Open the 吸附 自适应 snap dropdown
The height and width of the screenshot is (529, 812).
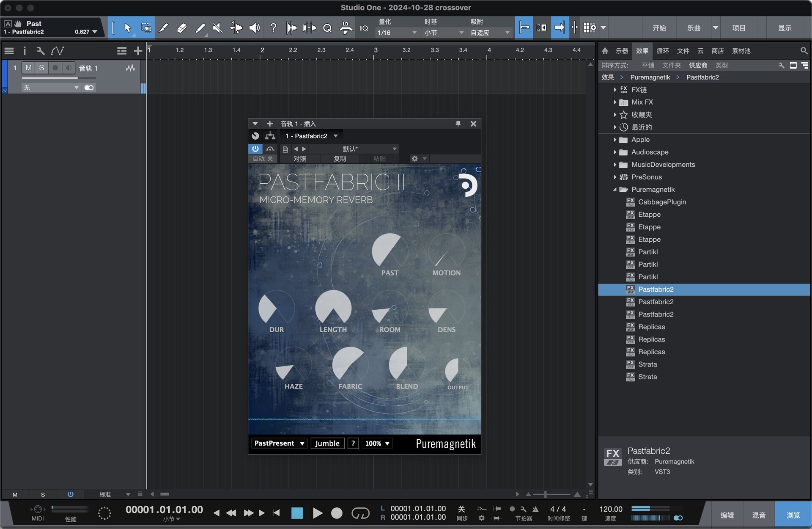click(490, 33)
